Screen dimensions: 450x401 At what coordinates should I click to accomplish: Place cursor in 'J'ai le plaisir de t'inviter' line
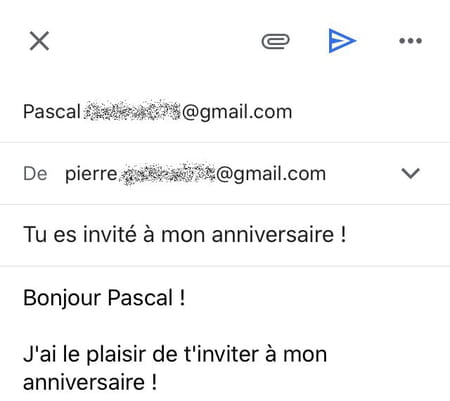[x=175, y=354]
